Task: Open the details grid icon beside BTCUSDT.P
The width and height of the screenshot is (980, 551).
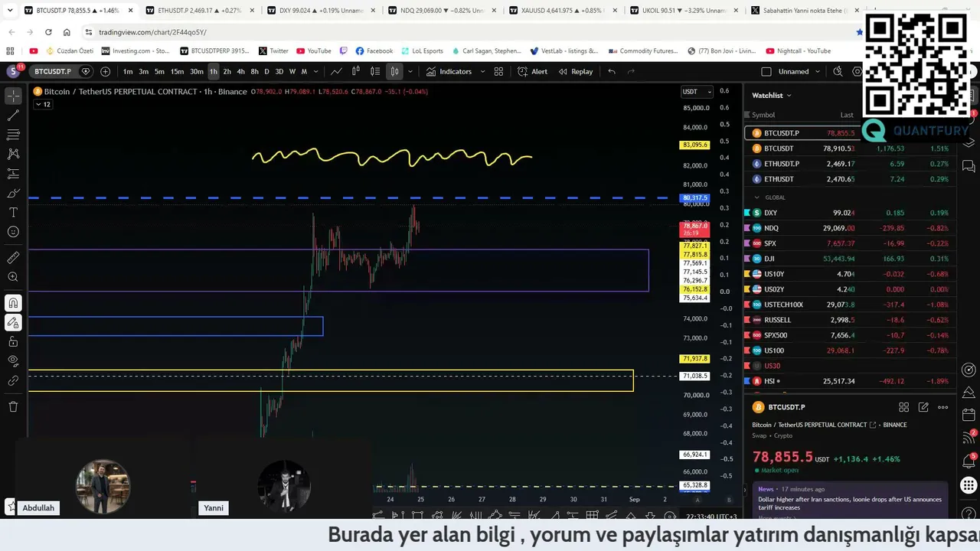Action: (x=903, y=407)
